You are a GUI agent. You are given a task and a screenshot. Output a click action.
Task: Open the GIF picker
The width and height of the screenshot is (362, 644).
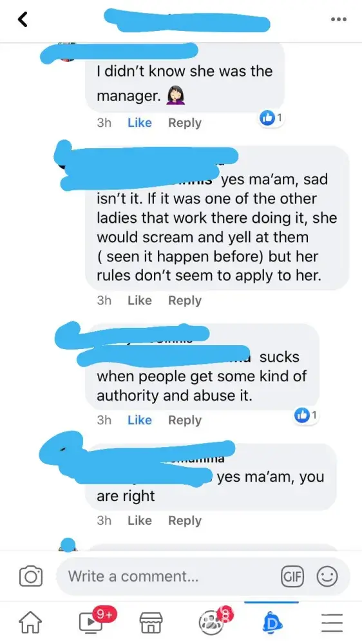click(292, 576)
